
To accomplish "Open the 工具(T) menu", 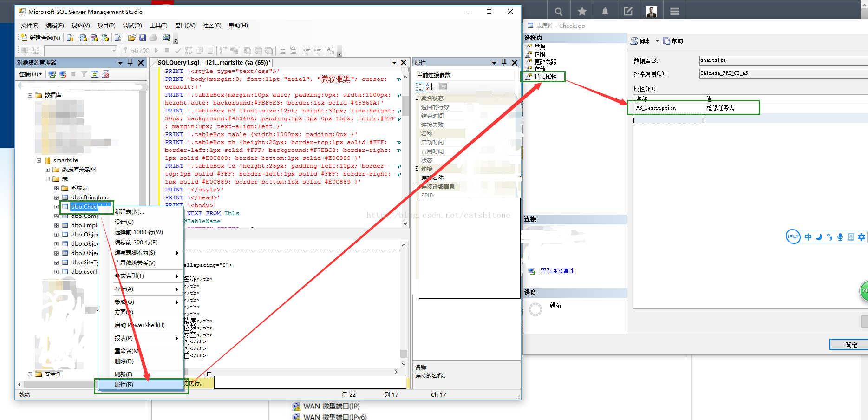I will (158, 26).
